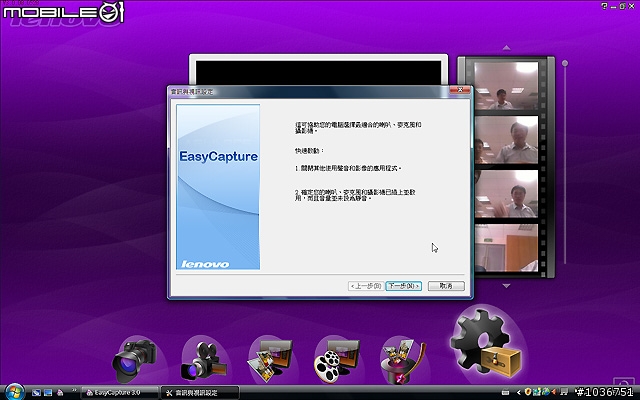Click the filmstrip vertical slider handle
This screenshot has height=400, width=640.
click(565, 63)
